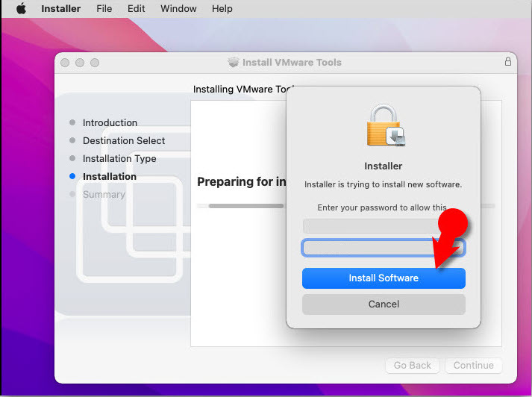Click the padlock icon in title bar
The image size is (532, 397).
click(x=508, y=62)
